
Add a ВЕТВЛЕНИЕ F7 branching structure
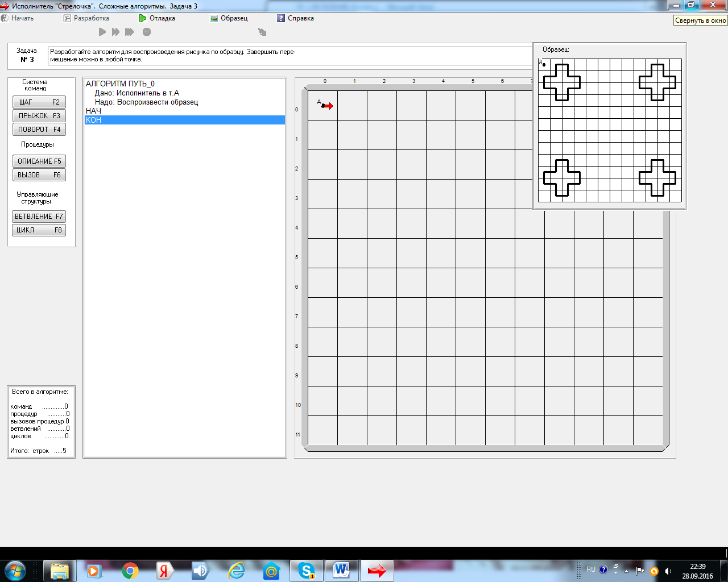39,217
